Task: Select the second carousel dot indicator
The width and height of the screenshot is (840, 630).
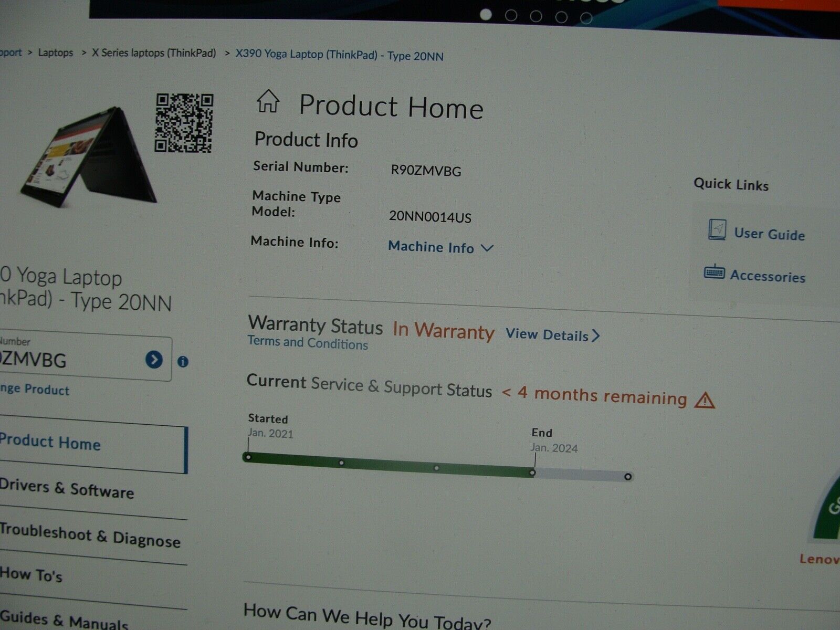Action: pos(511,16)
